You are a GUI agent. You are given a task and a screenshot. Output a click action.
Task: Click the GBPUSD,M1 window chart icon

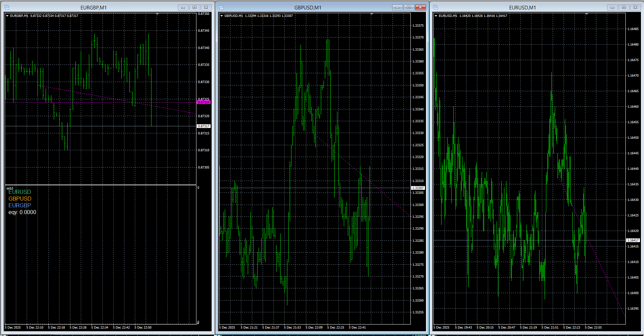[x=221, y=7]
